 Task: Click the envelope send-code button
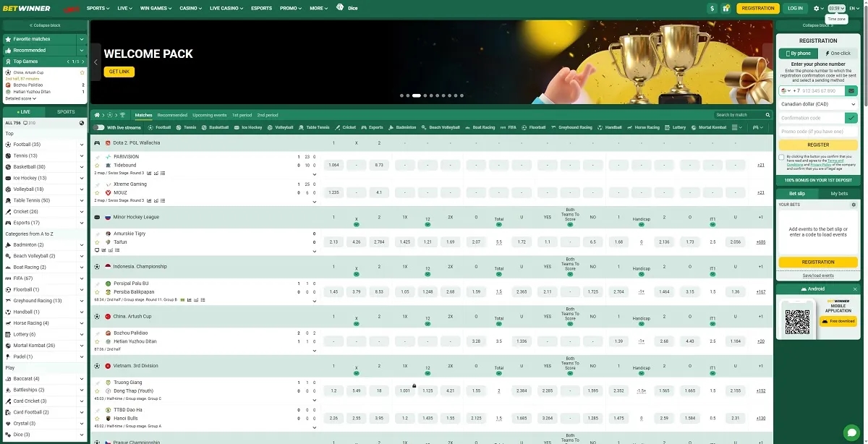pyautogui.click(x=851, y=90)
